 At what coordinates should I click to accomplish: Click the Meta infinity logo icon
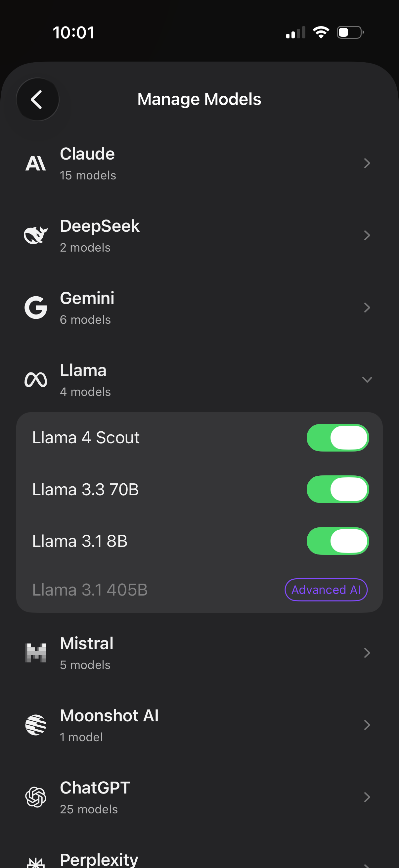tap(36, 380)
